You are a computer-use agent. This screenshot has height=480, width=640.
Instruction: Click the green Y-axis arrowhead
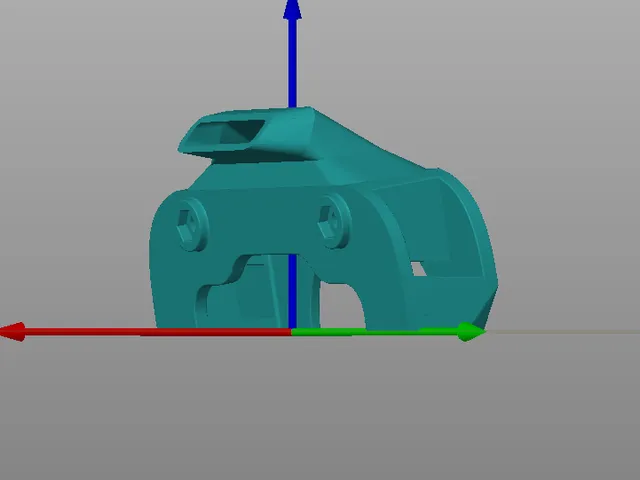471,331
